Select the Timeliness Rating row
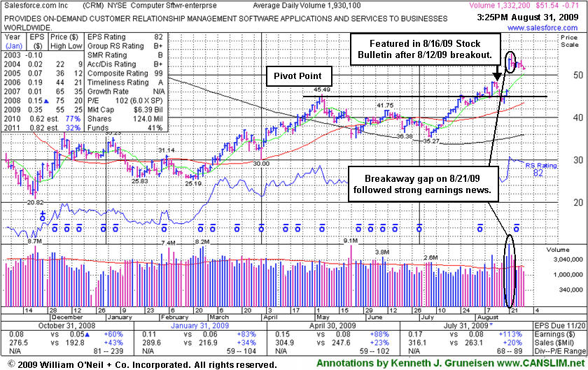 point(125,82)
